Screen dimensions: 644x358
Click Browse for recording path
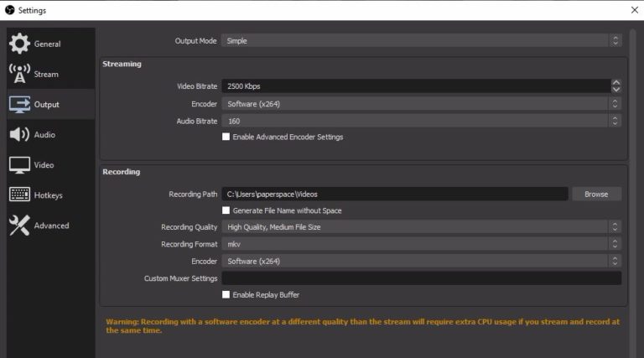click(596, 194)
